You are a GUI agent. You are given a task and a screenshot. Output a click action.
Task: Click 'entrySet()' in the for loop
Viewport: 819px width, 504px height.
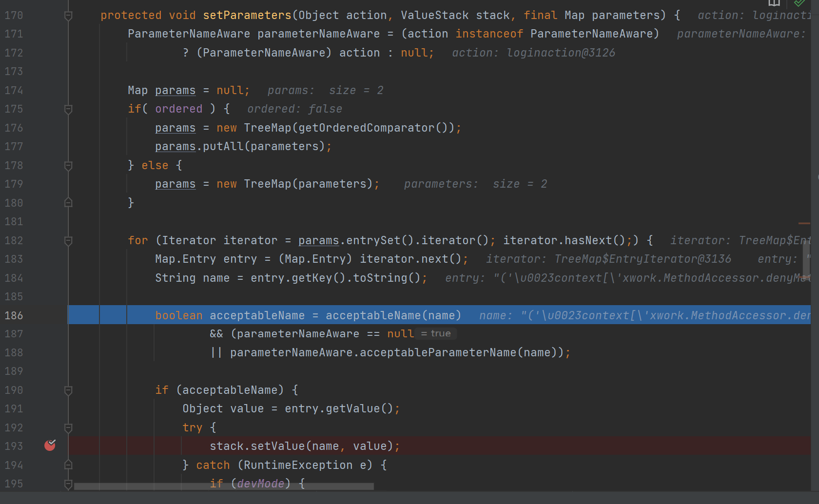[380, 240]
